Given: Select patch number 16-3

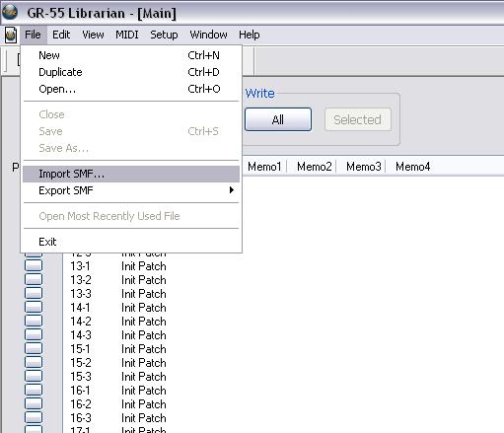Looking at the screenshot, I should click(81, 418).
